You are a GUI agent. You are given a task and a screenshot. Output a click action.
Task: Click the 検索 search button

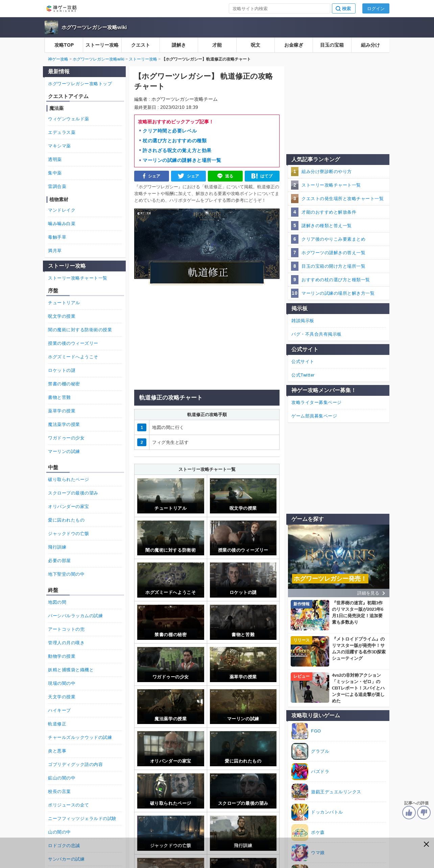(343, 8)
